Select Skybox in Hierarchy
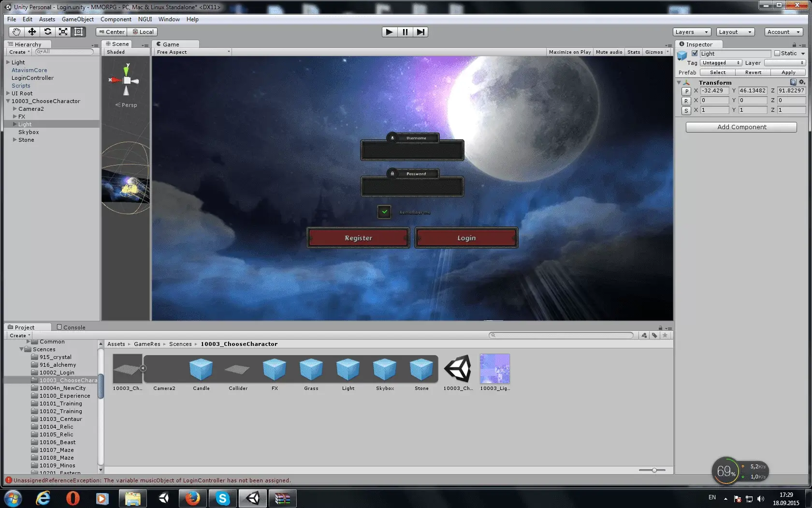 (29, 132)
